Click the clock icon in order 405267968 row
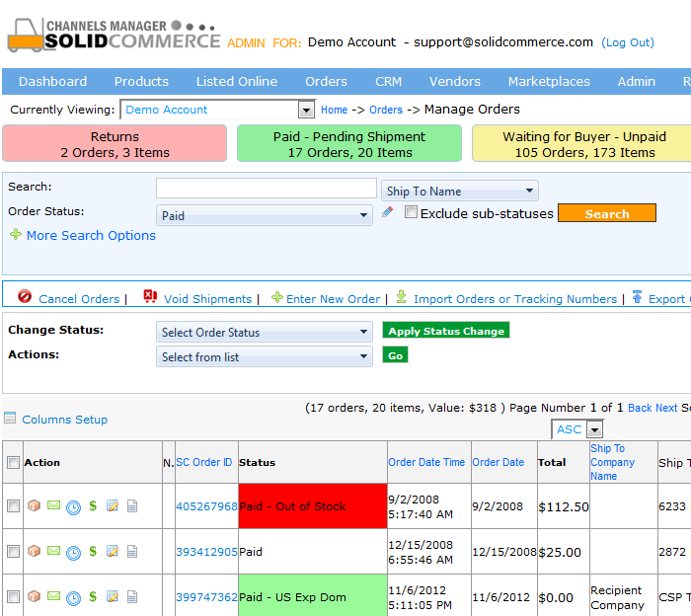 click(x=73, y=507)
